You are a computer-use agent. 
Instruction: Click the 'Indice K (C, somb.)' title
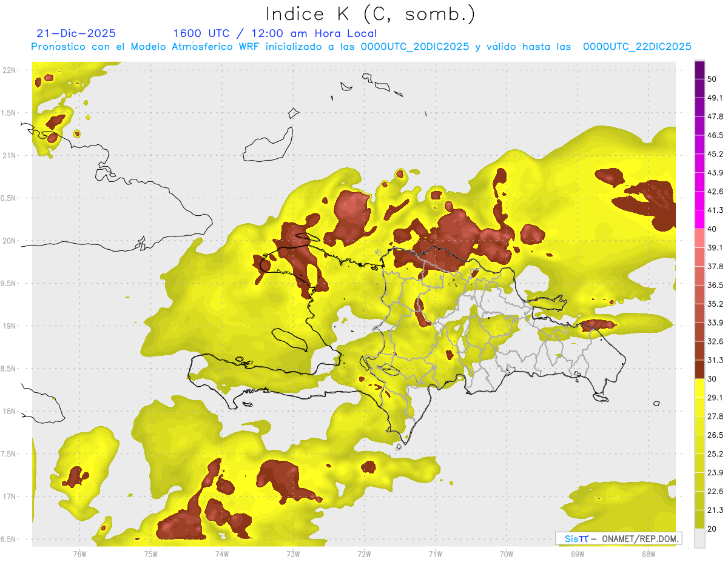pos(371,14)
